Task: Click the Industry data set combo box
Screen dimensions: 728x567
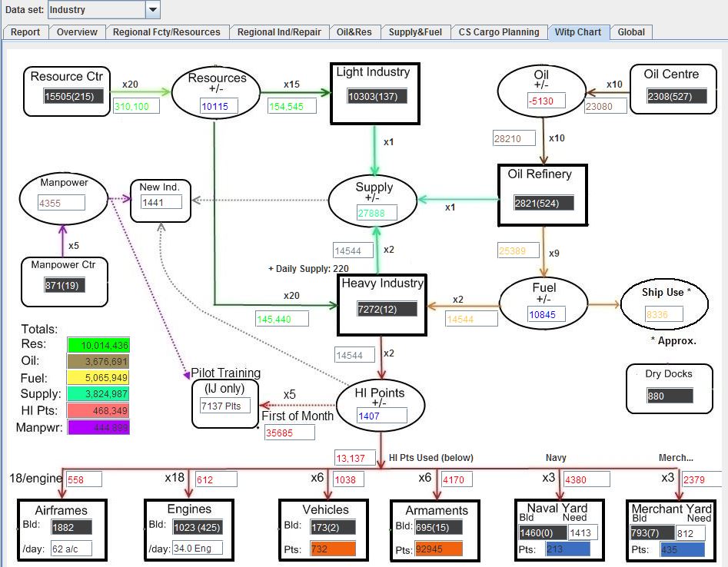Action: point(104,9)
